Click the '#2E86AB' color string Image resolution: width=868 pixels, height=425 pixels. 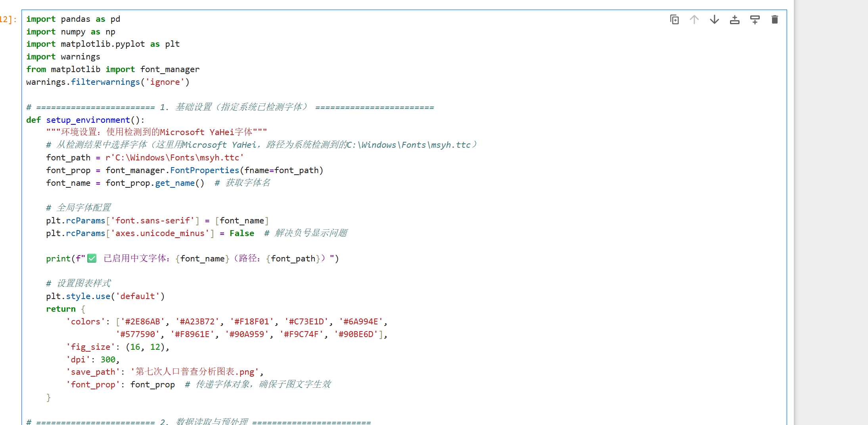click(x=142, y=322)
